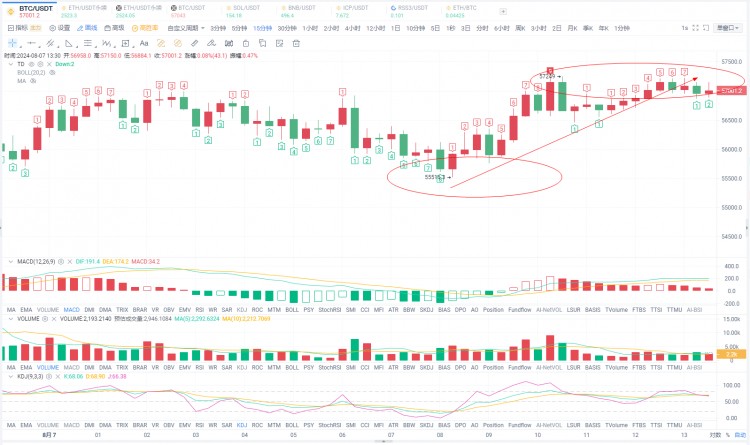Open the Fibonacci lines tool
Image resolution: width=750 pixels, height=445 pixels.
point(88,44)
